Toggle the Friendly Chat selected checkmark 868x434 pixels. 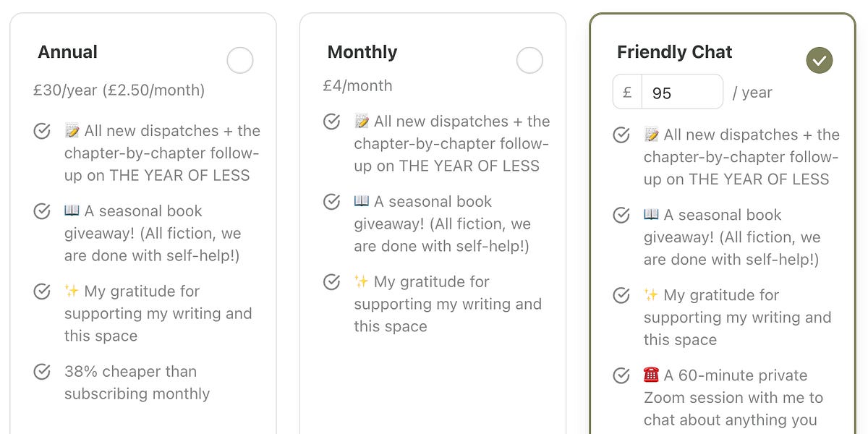(x=820, y=61)
